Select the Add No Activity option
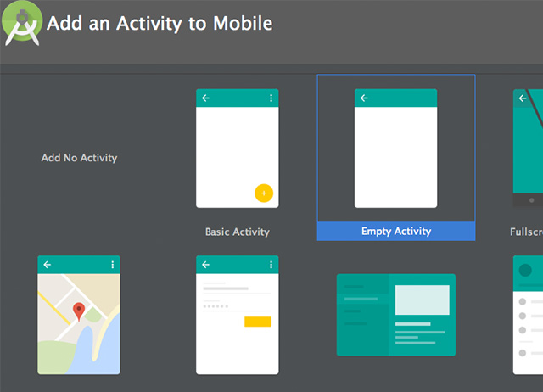Screen dimensions: 543x392 click(x=79, y=158)
